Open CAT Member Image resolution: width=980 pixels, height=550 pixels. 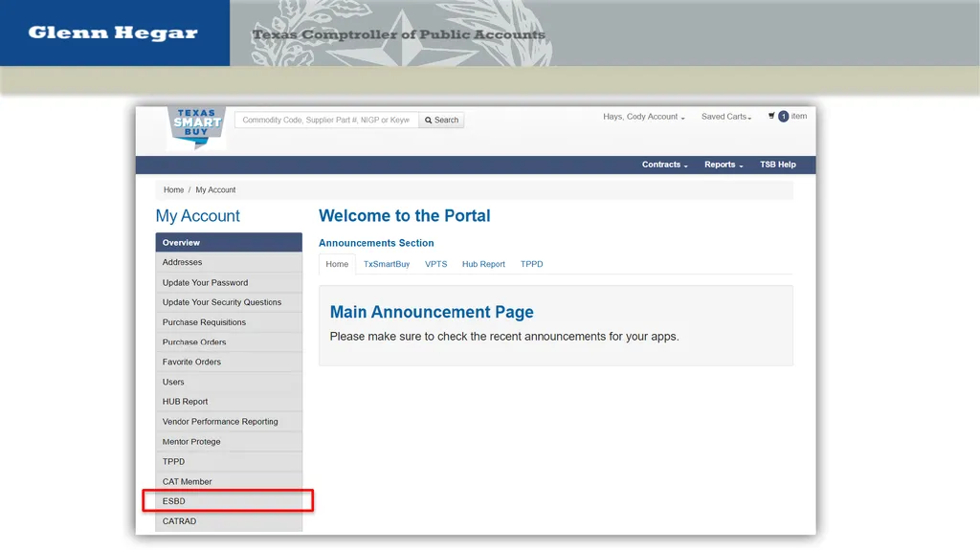coord(229,481)
